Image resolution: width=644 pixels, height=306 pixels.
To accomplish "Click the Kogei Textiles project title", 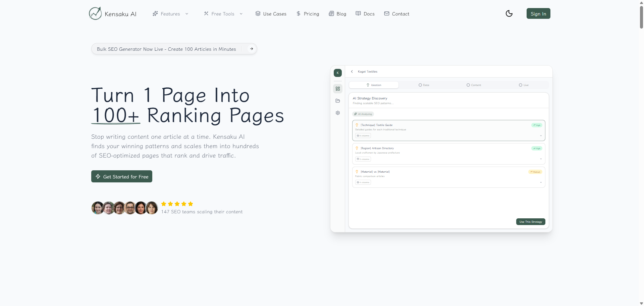I will [x=368, y=72].
